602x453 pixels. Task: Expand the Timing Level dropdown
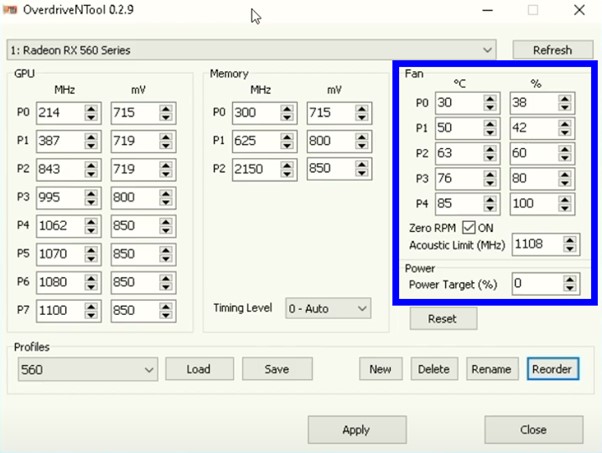362,308
